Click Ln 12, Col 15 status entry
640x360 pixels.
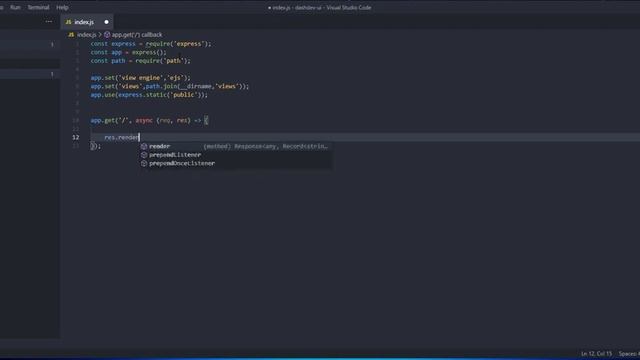click(x=596, y=354)
